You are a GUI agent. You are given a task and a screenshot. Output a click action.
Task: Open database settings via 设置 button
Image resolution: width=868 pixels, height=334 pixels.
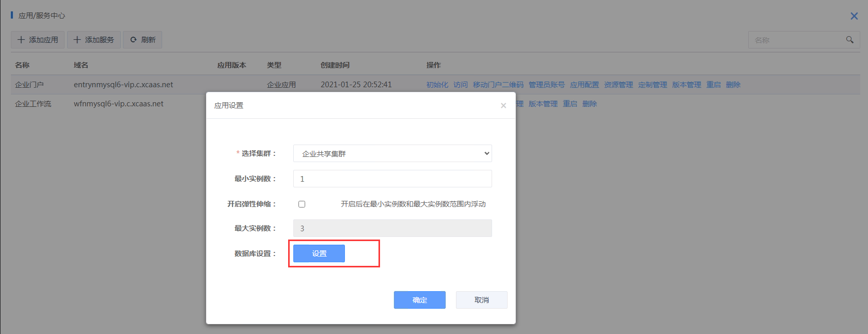(319, 253)
